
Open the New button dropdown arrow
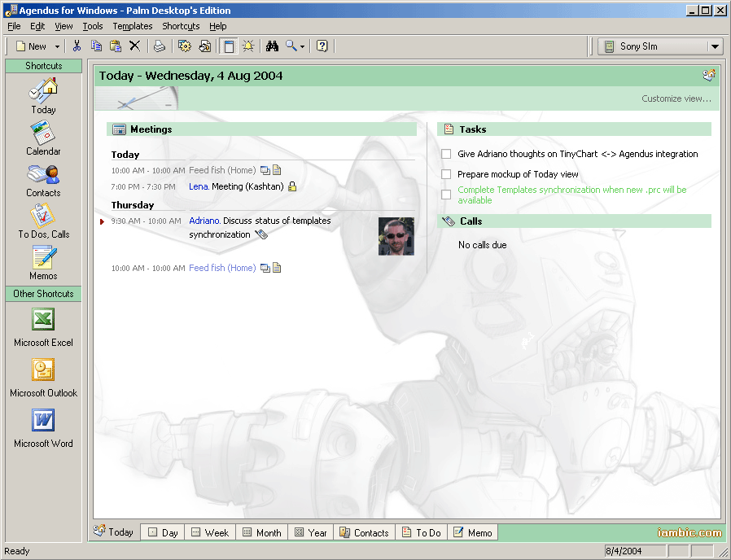pos(57,46)
